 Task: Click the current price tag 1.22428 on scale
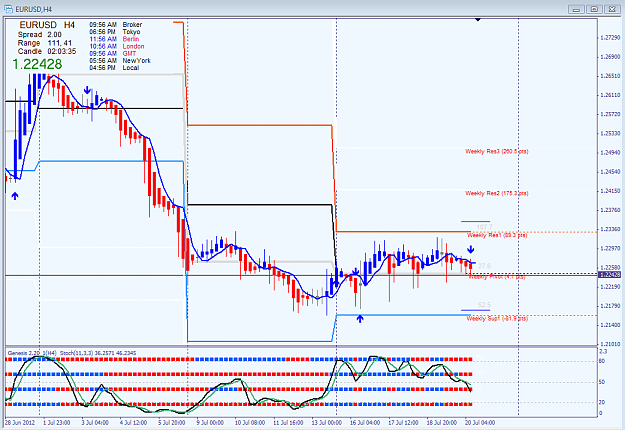click(x=610, y=275)
